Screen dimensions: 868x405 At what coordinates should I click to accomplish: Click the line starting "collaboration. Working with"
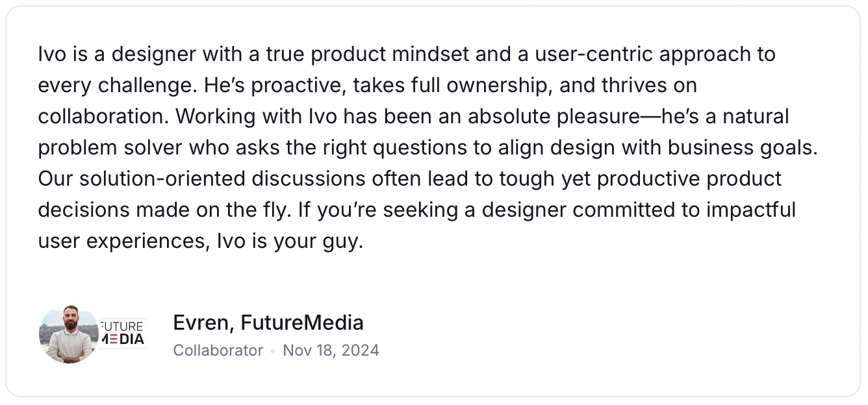coord(413,116)
